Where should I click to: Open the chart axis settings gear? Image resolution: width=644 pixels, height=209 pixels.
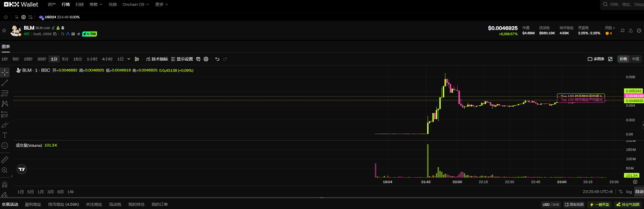coord(635,182)
